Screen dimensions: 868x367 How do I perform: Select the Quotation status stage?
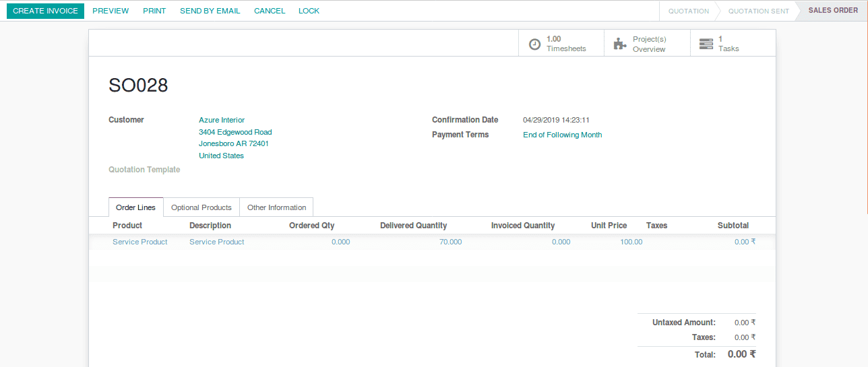click(x=689, y=11)
